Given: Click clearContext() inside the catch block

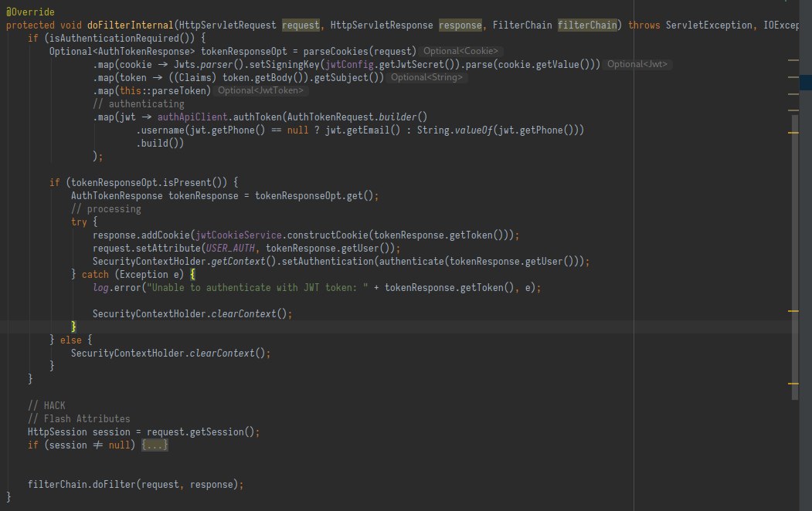Looking at the screenshot, I should pos(249,314).
